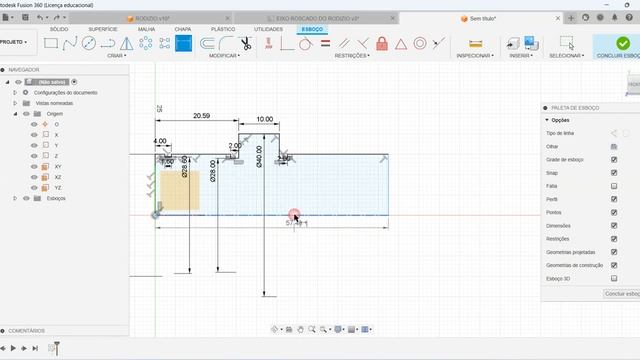
Task: Open the SELECIONAR dropdown
Action: [x=567, y=56]
